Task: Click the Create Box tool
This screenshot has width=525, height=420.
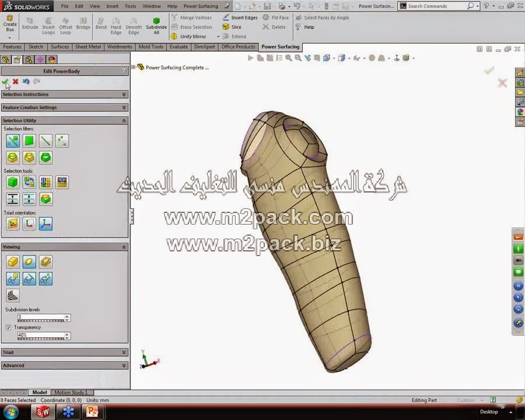Action: point(10,23)
